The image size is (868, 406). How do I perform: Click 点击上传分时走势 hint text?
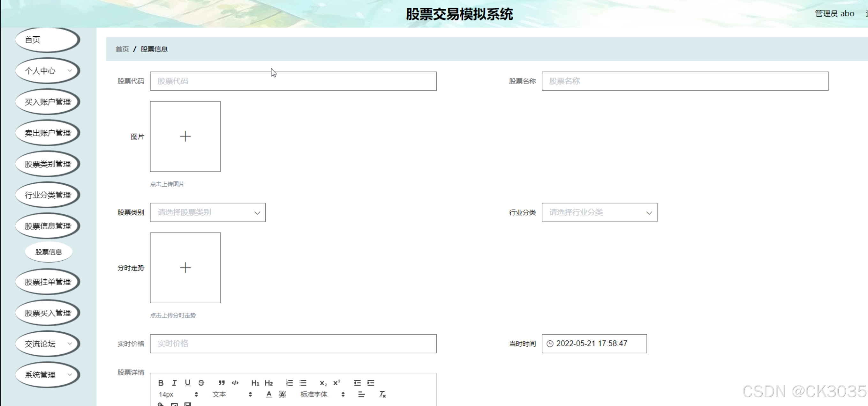click(173, 315)
